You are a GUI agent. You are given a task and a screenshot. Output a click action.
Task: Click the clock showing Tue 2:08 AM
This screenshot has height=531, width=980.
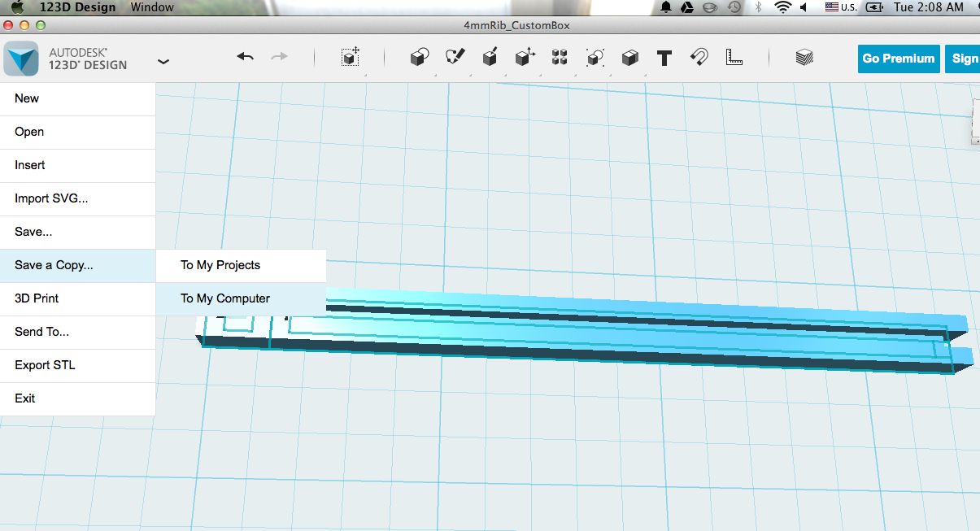pos(928,7)
